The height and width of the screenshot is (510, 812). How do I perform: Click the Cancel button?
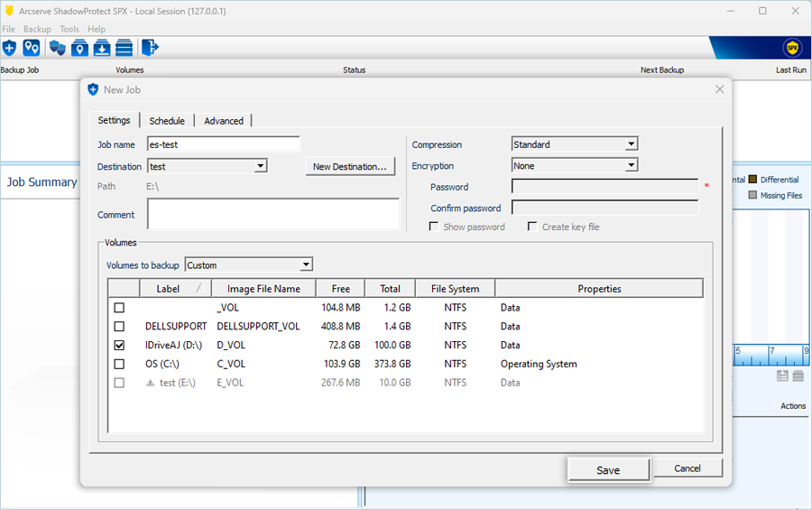(687, 468)
